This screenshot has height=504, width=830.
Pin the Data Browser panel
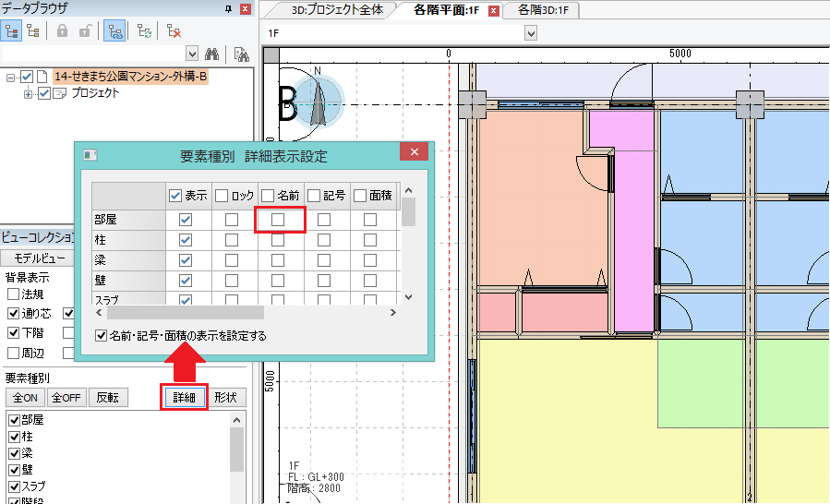click(229, 8)
